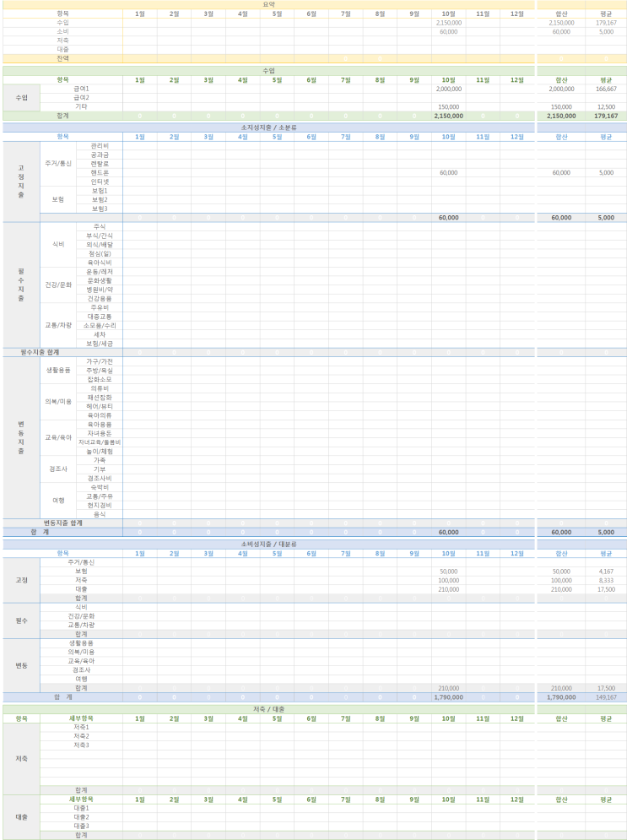The width and height of the screenshot is (627, 840).
Task: Click the 필수지출 합계 row label
Action: pos(41,353)
